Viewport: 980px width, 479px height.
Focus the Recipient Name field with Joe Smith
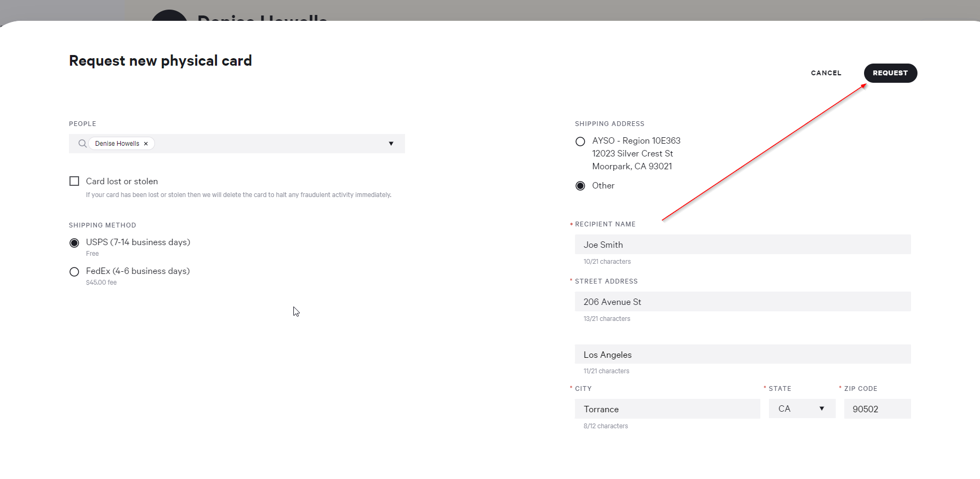742,245
